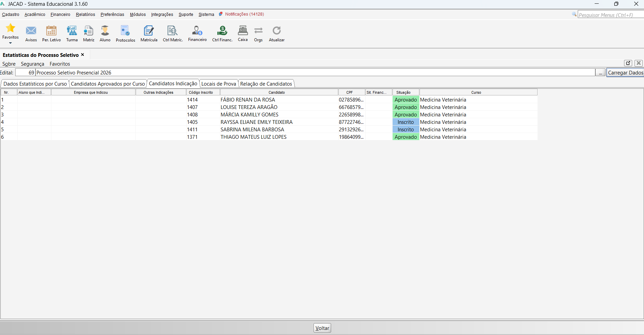Open the Caixa register icon
This screenshot has width=644, height=335.
(243, 30)
